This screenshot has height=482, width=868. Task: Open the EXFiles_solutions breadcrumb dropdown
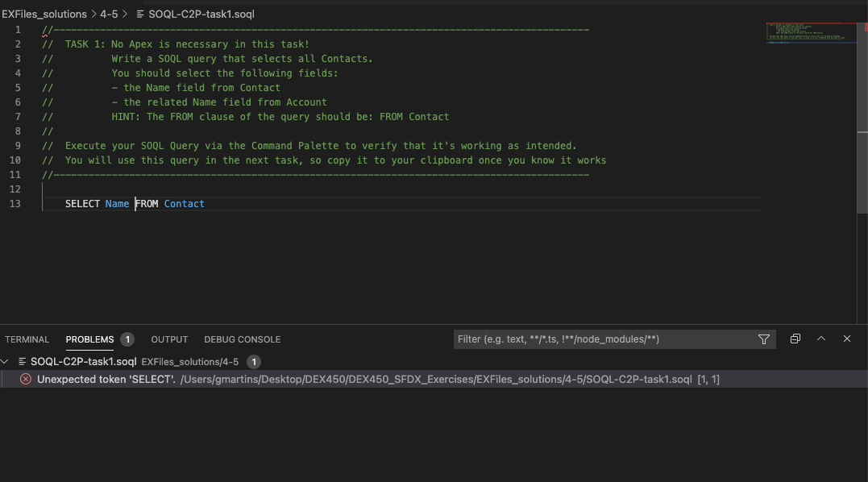tap(44, 15)
